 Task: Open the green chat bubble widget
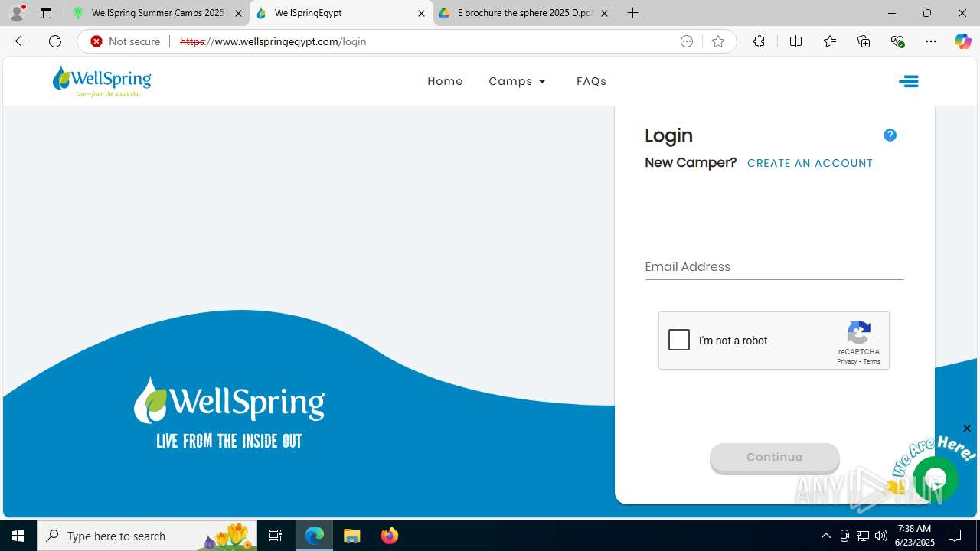point(936,480)
